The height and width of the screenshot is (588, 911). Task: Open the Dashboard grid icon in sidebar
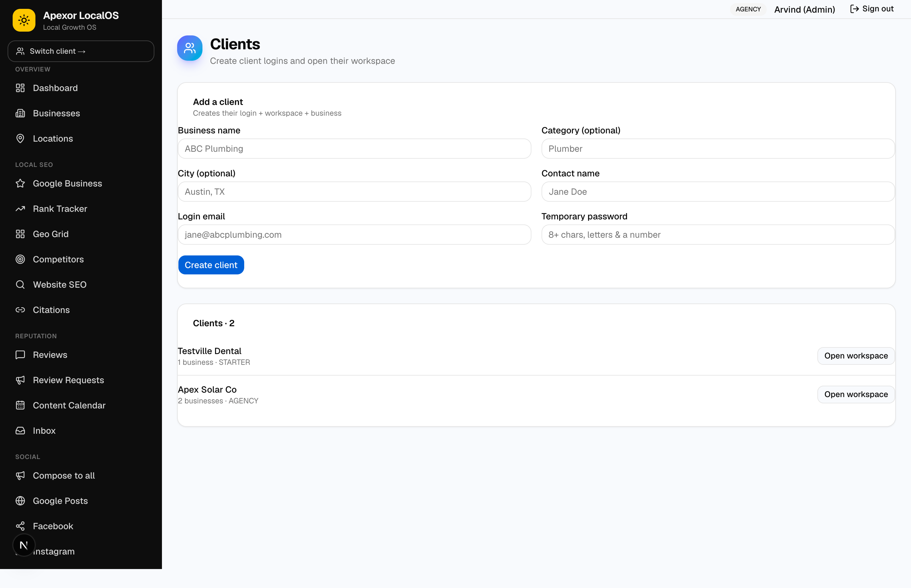point(20,88)
